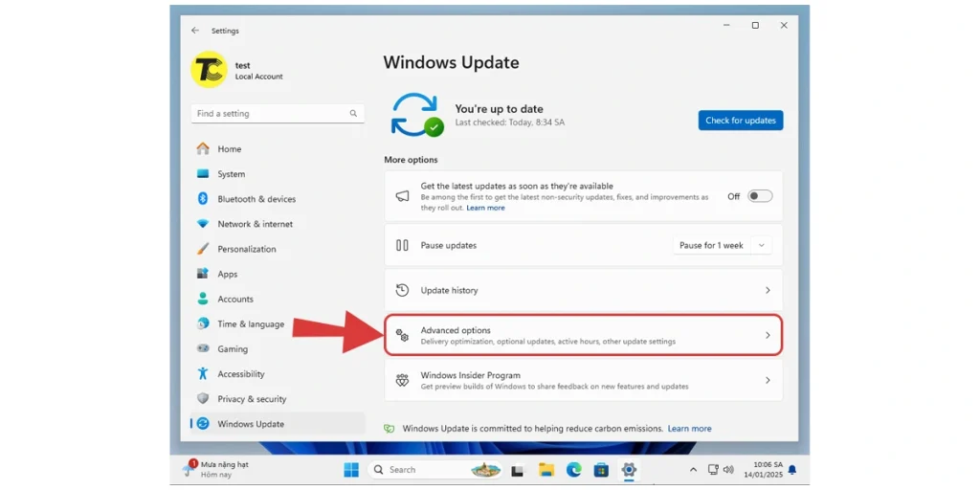
Task: Select Time & language in sidebar
Action: pyautogui.click(x=250, y=324)
